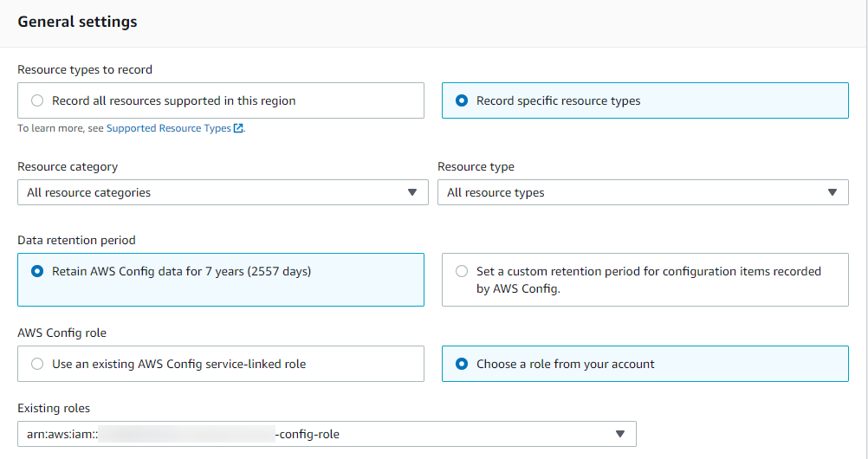Click the 'Data retention period' label
Screen dimensions: 868x459
click(x=76, y=240)
